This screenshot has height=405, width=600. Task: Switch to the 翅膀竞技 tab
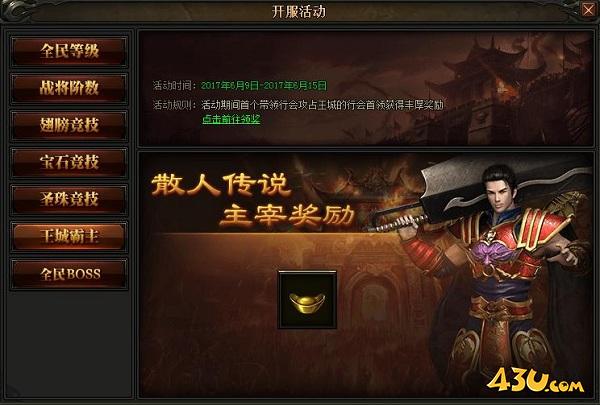click(69, 126)
